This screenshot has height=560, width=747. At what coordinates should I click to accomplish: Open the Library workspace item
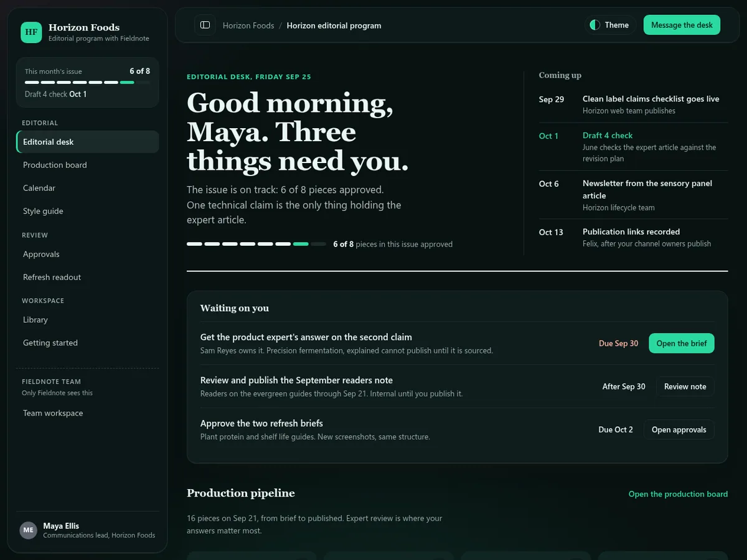point(87,320)
